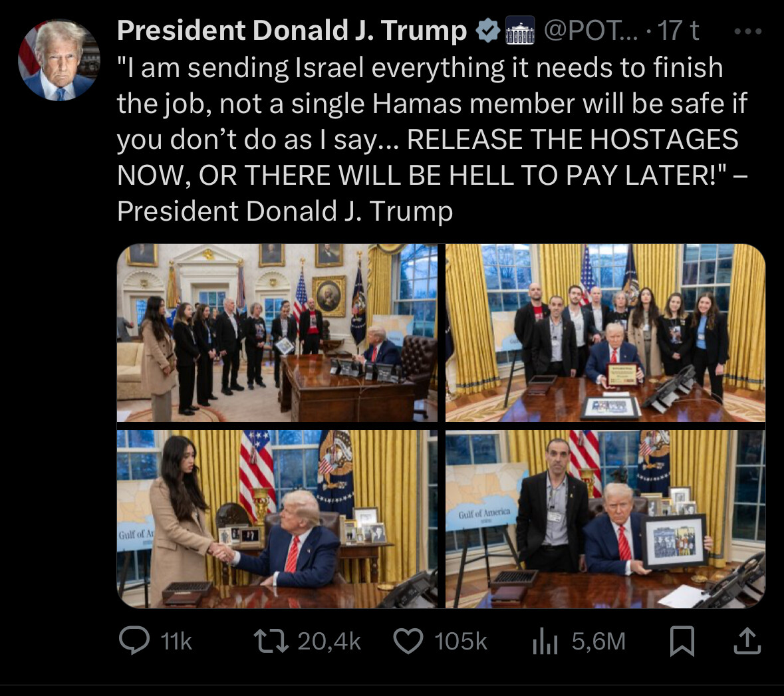784x696 pixels.
Task: Click the post text about hostages
Action: pyautogui.click(x=432, y=140)
